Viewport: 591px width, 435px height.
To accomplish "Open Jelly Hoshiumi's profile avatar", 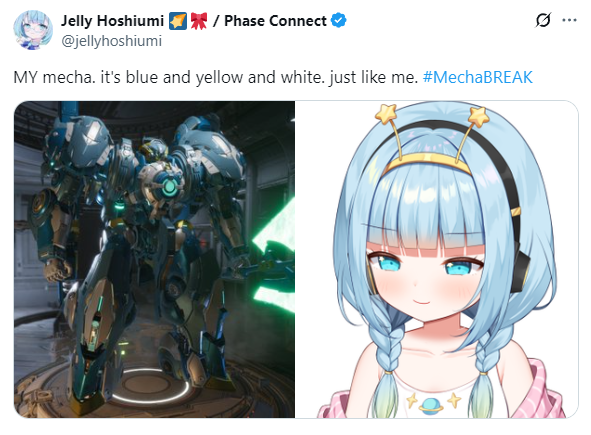I will click(x=33, y=30).
